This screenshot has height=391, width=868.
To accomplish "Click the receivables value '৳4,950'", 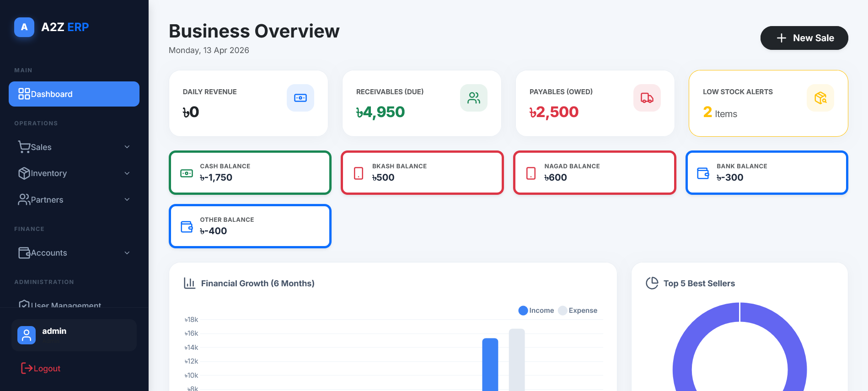I will [380, 112].
